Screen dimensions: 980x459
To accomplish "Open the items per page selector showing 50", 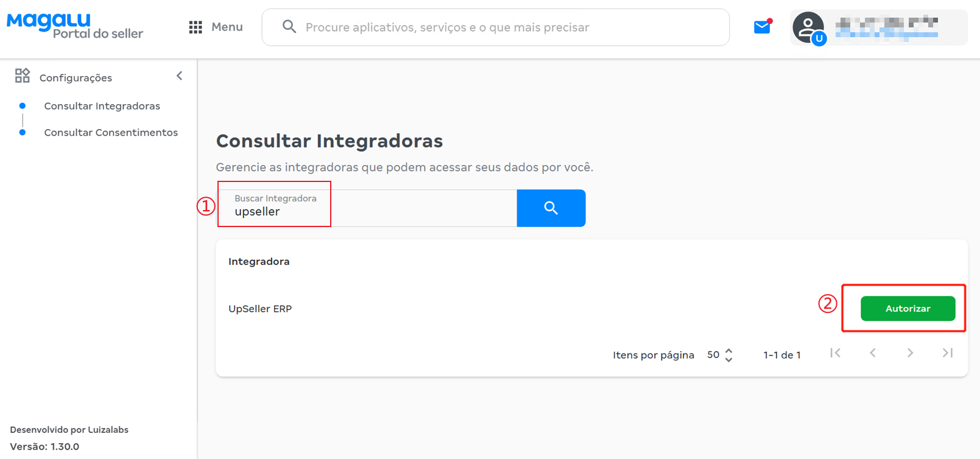I will pyautogui.click(x=720, y=355).
